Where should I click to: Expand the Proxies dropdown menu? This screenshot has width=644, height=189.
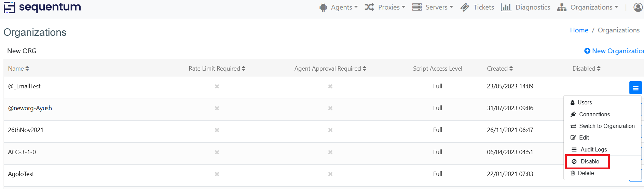385,8
